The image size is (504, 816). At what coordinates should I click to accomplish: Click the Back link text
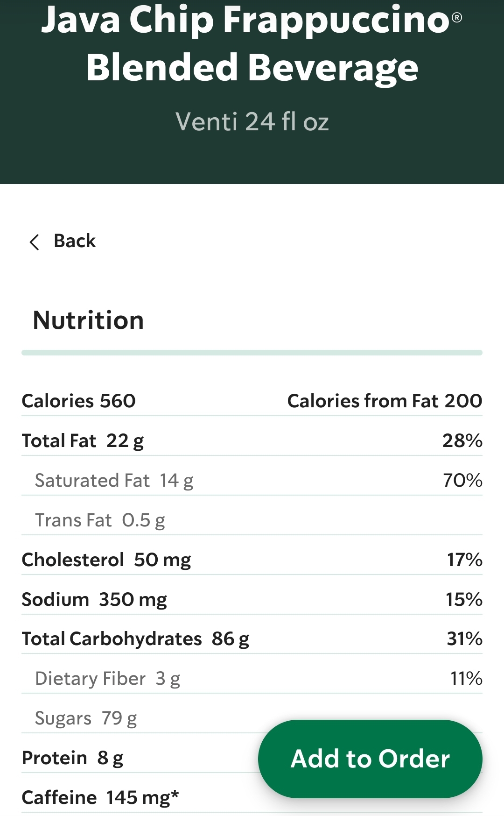(x=75, y=241)
